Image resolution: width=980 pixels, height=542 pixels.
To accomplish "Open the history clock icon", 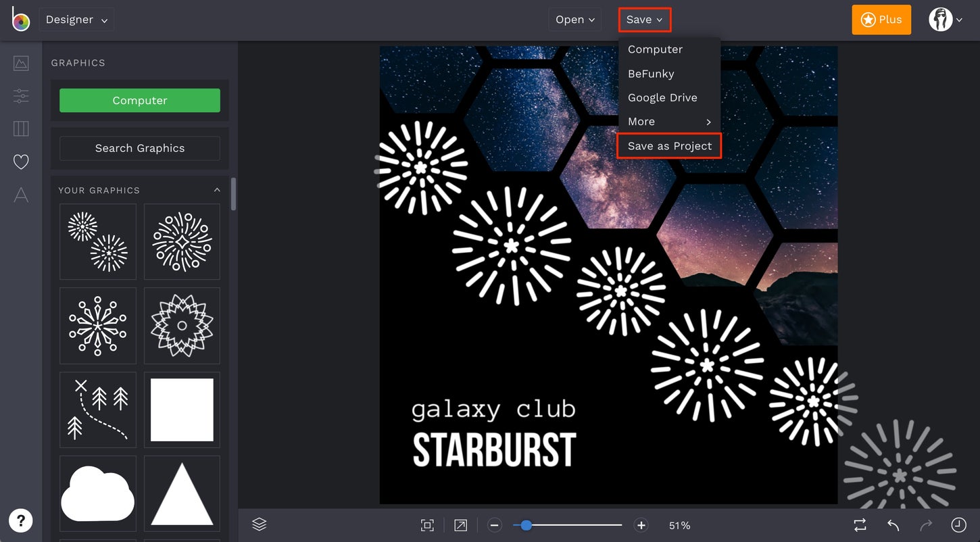I will click(958, 525).
